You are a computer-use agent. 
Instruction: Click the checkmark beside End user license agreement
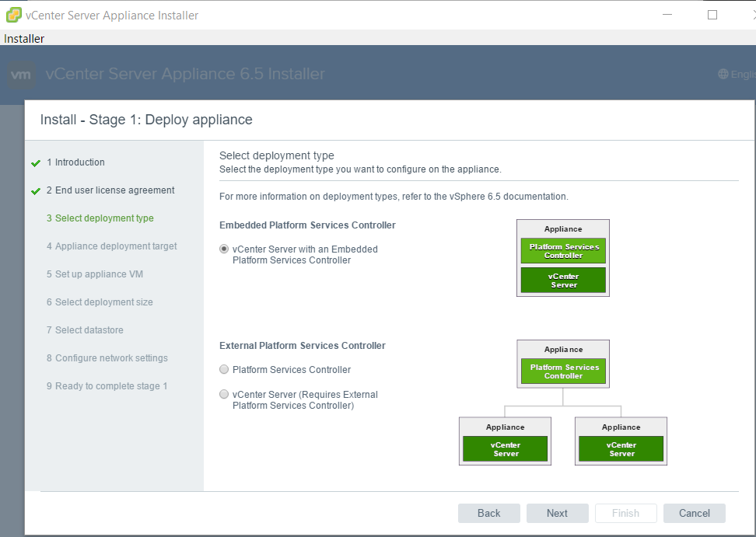(x=36, y=191)
